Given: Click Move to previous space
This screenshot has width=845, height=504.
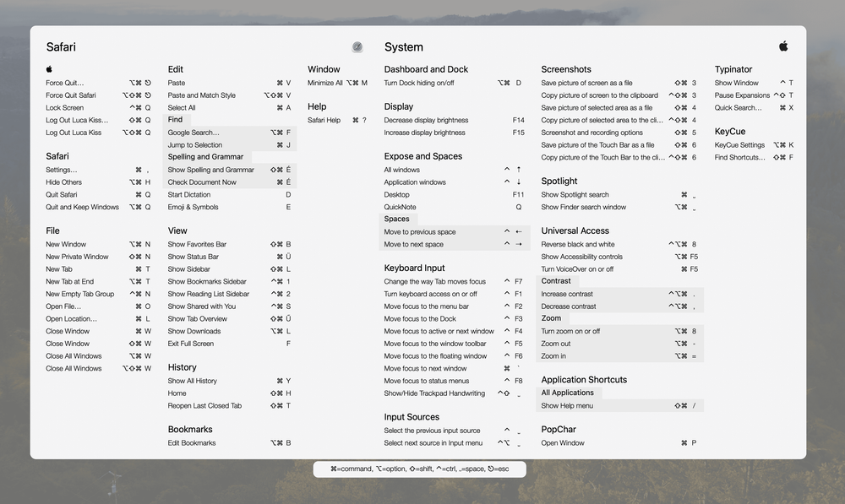Looking at the screenshot, I should coord(454,232).
